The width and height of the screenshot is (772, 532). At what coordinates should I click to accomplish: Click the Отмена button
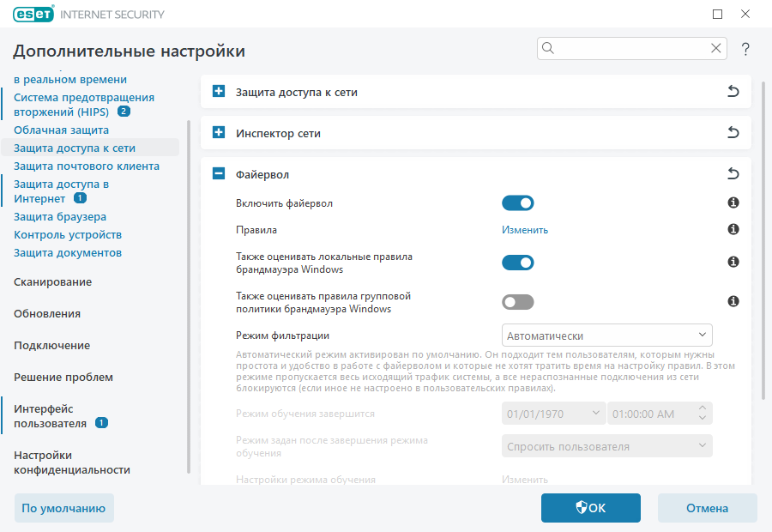[707, 508]
